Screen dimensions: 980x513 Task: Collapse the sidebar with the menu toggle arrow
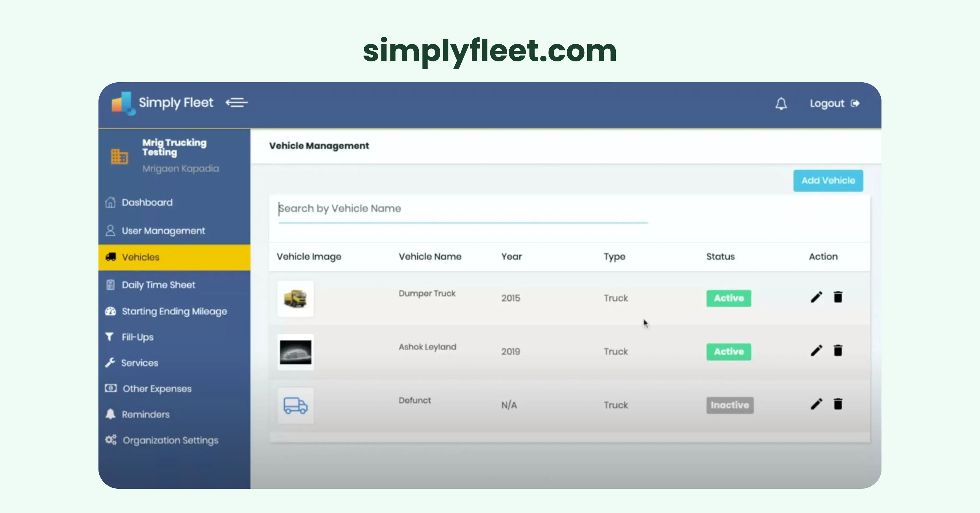tap(237, 102)
